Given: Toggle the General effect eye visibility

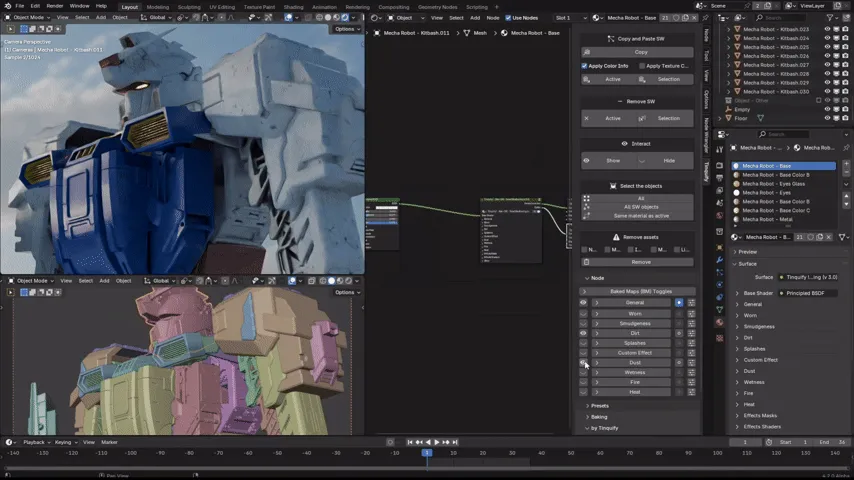Looking at the screenshot, I should (583, 302).
